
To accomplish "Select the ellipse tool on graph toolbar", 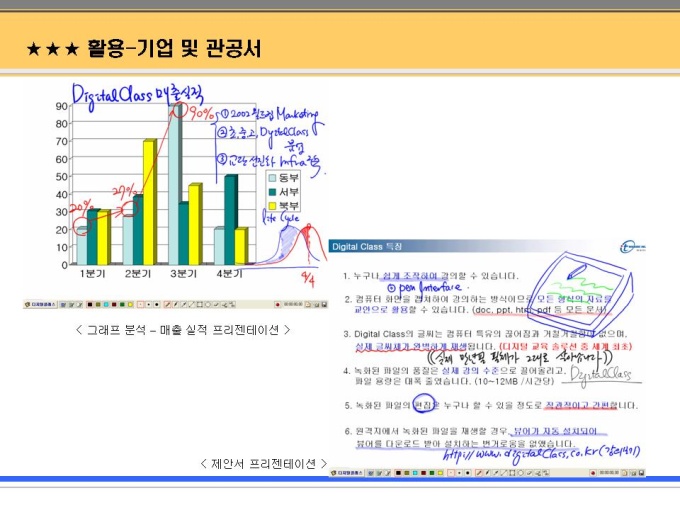I will [207, 304].
